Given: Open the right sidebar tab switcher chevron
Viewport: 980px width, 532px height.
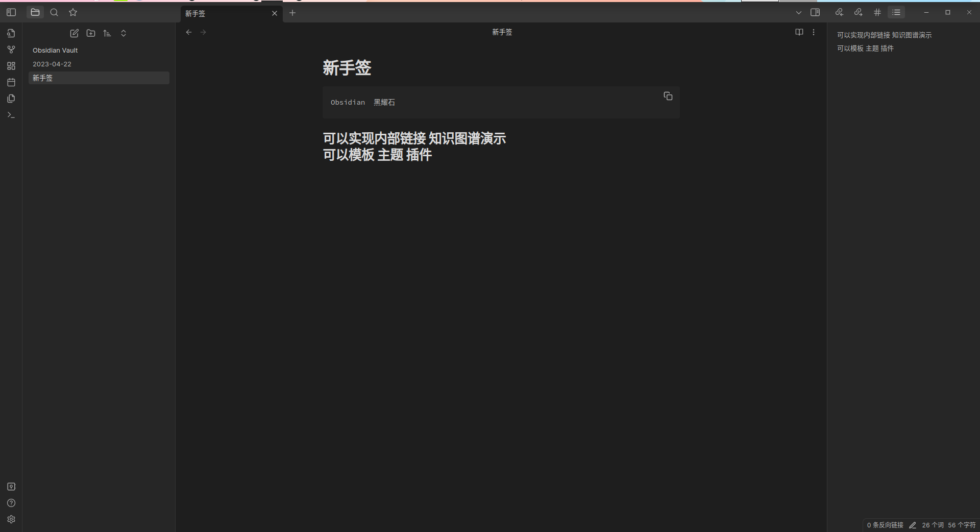Looking at the screenshot, I should click(799, 12).
